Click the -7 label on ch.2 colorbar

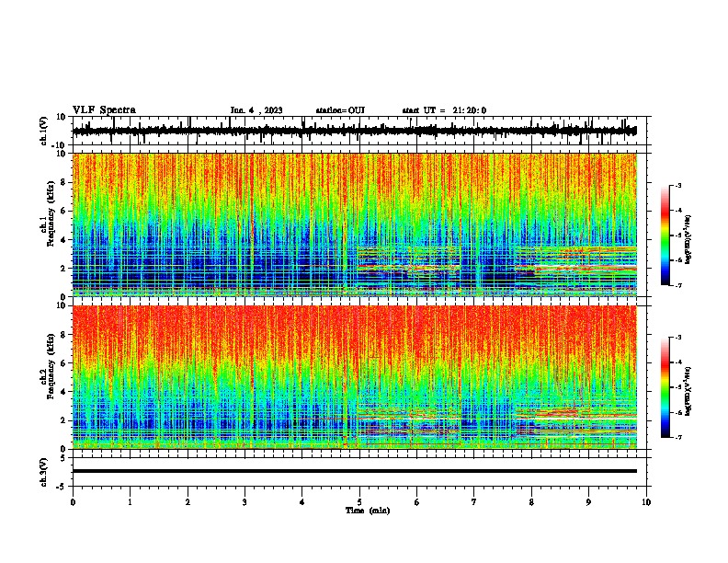point(677,437)
